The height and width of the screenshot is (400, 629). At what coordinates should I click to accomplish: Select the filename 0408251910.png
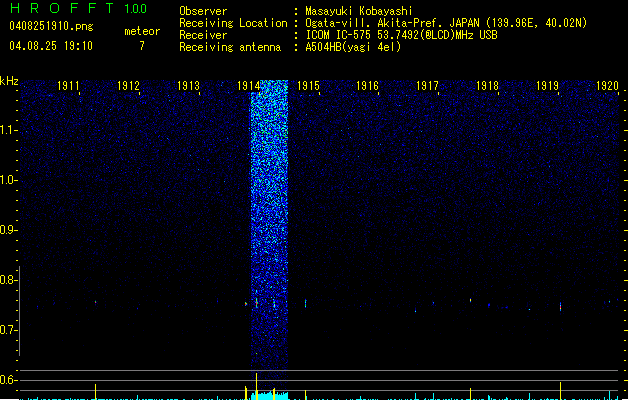click(x=51, y=26)
